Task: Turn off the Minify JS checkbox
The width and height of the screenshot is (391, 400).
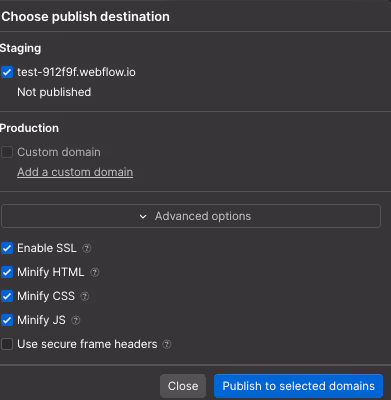Action: click(7, 320)
